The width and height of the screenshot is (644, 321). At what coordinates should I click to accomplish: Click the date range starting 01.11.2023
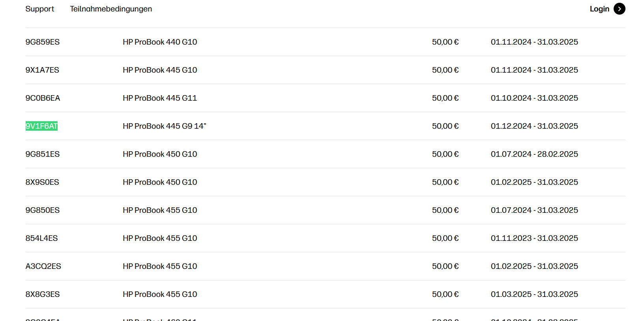tap(534, 238)
